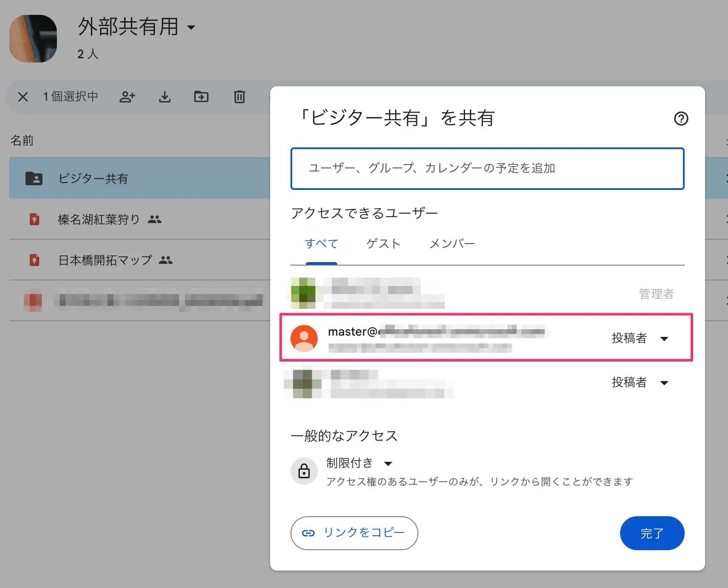Click the move to folder icon
Viewport: 728px width, 588px height.
tap(201, 97)
